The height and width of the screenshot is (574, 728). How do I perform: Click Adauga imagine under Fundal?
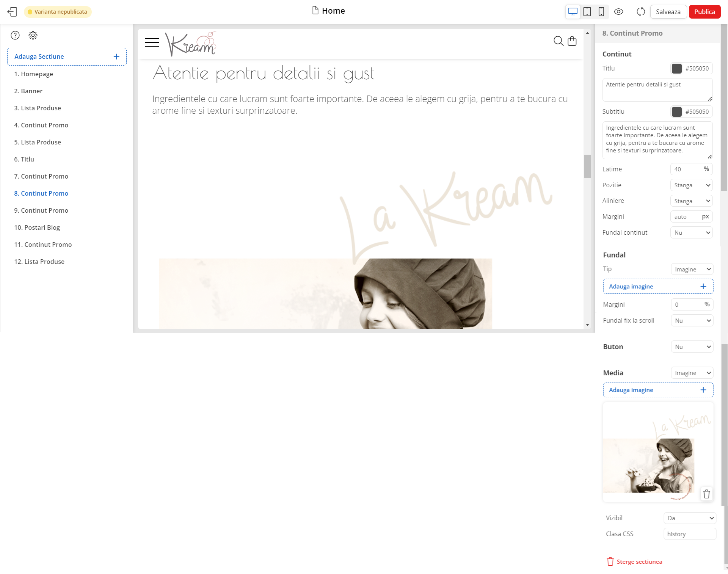click(x=657, y=286)
